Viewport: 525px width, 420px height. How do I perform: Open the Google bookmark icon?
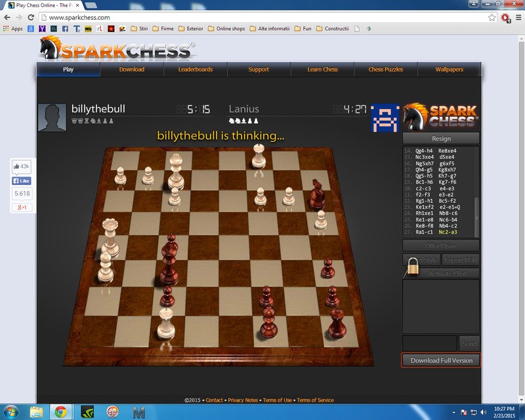pos(31,29)
